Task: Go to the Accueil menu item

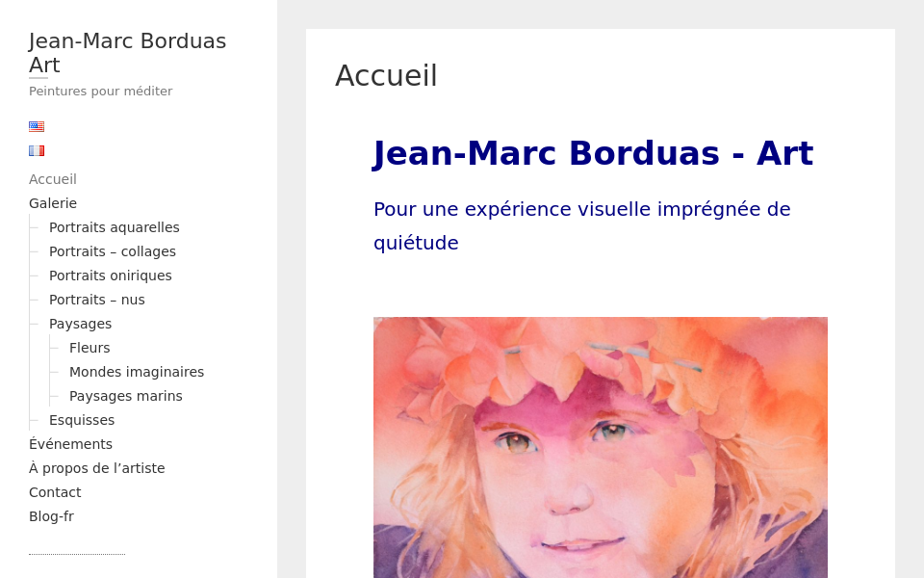Action: [x=53, y=179]
